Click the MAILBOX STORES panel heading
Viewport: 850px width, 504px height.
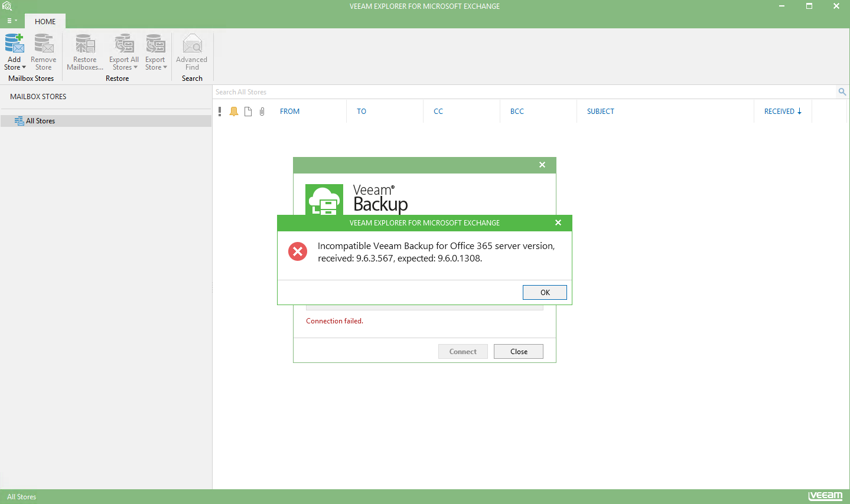tap(38, 97)
